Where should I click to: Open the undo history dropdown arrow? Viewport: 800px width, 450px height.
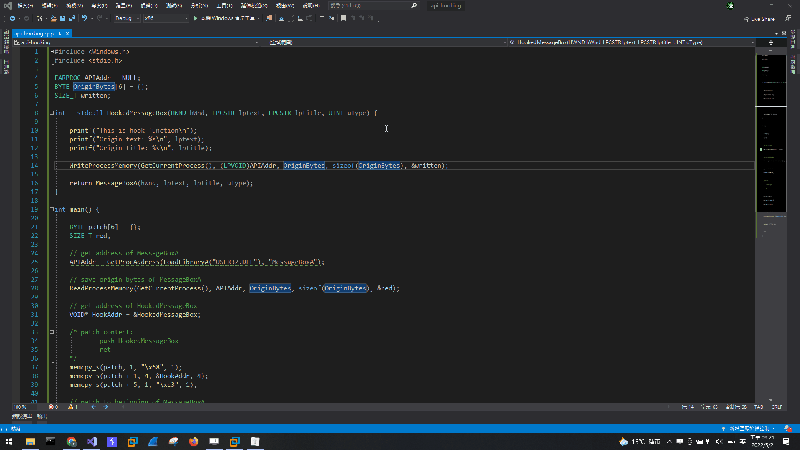tap(91, 18)
